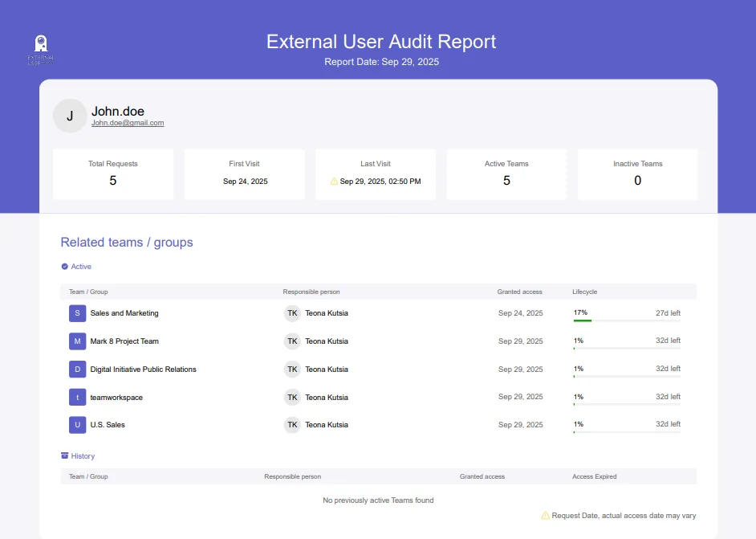Click the warning icon beside Last Visit date
Image resolution: width=756 pixels, height=539 pixels.
[x=334, y=182]
